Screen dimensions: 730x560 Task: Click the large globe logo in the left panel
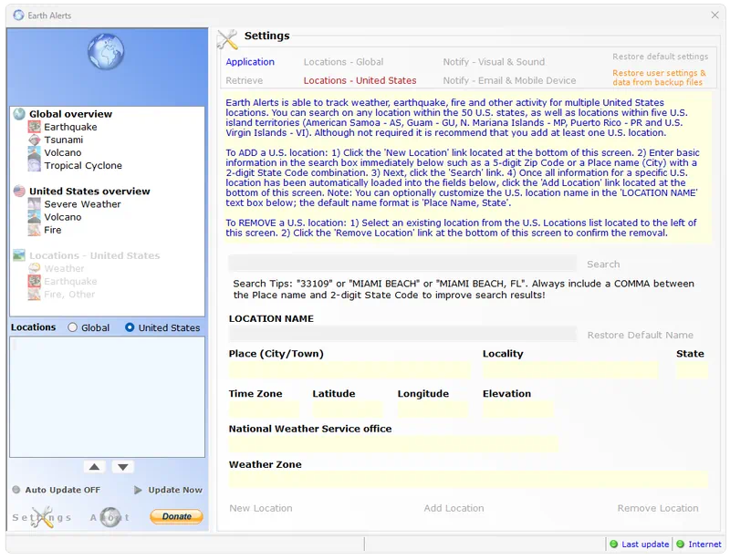[106, 52]
